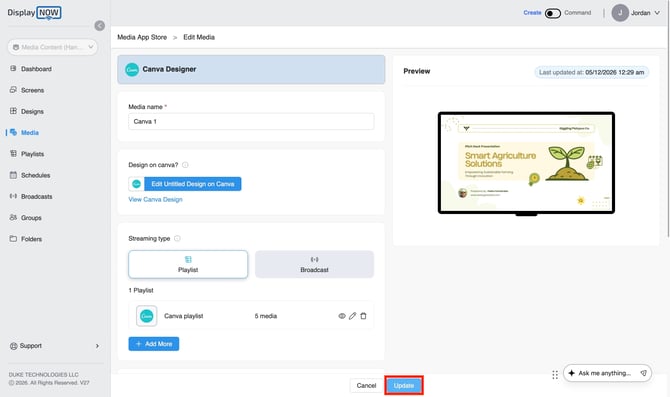Viewport: 670px width, 397px height.
Task: Click the Broadcasts signal icon
Action: coord(13,196)
